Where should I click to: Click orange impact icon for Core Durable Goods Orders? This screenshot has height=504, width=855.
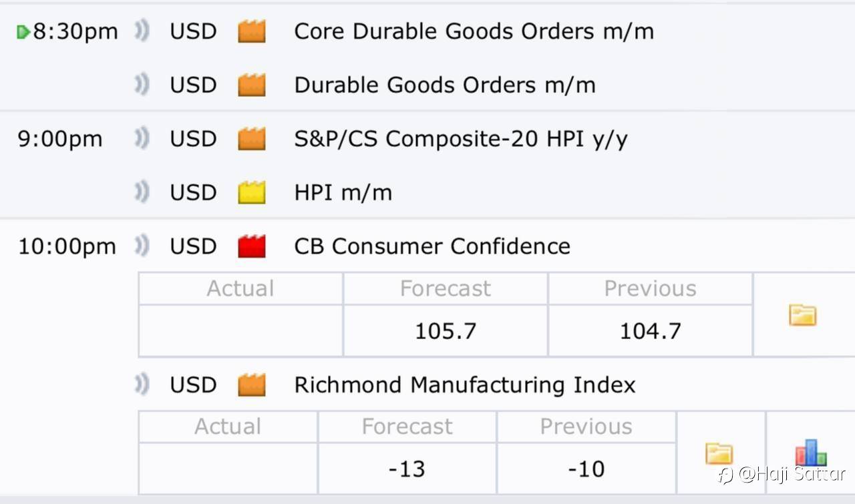[252, 31]
